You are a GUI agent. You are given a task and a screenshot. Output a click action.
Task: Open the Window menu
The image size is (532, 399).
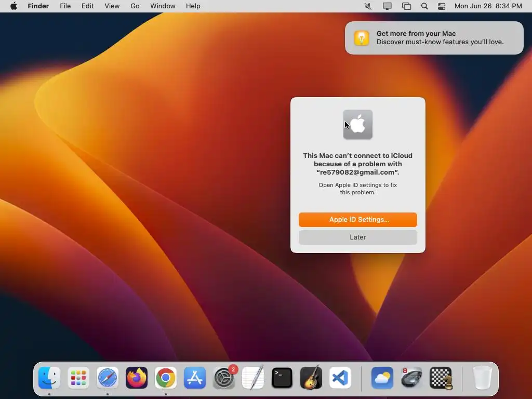pyautogui.click(x=163, y=6)
